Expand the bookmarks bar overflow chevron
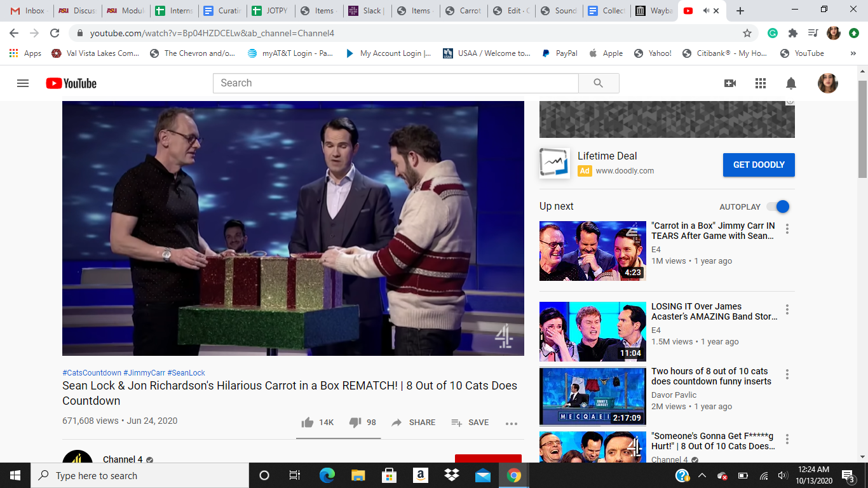This screenshot has height=488, width=868. pos(853,53)
